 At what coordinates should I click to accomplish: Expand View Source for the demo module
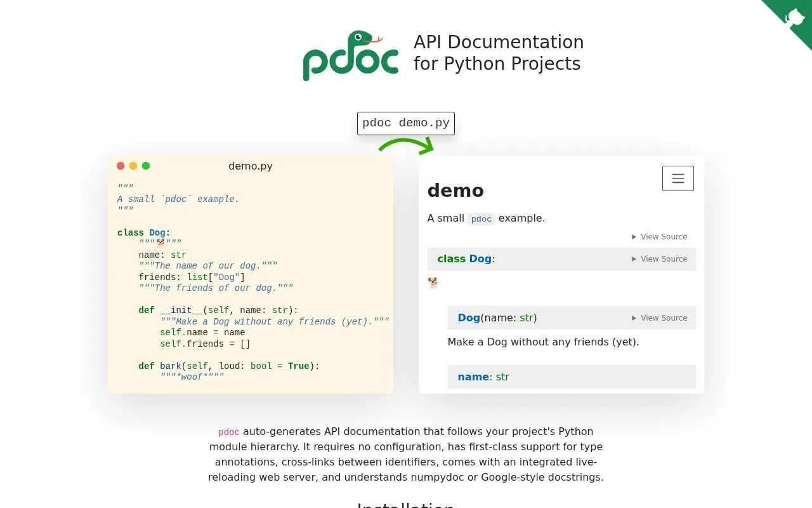659,237
